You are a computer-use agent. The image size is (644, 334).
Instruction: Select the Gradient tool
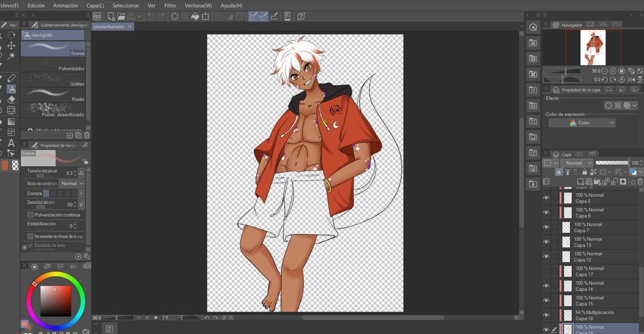[x=11, y=122]
